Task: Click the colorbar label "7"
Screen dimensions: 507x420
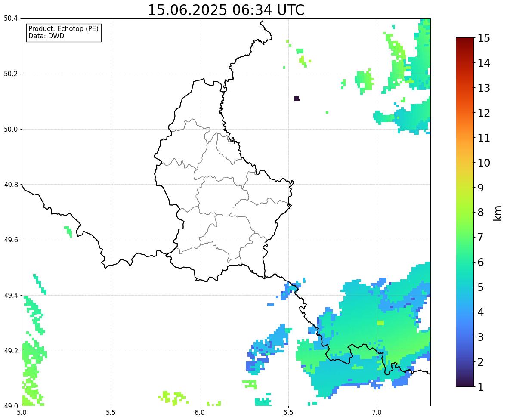Action: [x=481, y=237]
